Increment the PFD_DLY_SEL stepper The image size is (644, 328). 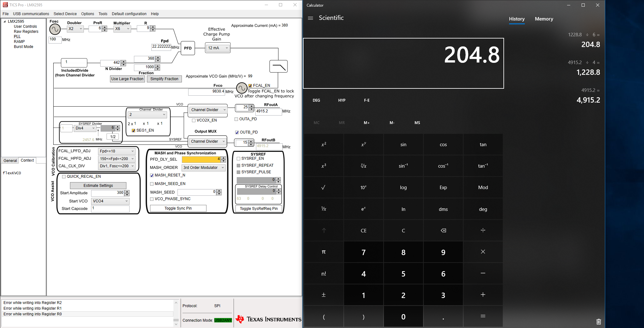pyautogui.click(x=223, y=158)
